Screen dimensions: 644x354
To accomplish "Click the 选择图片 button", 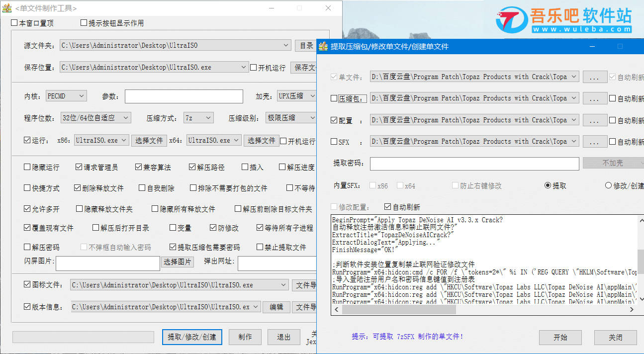I will click(x=178, y=262).
